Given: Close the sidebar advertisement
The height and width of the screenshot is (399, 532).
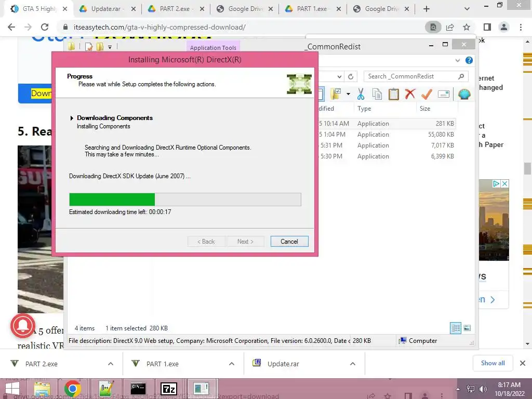Looking at the screenshot, I should point(504,183).
